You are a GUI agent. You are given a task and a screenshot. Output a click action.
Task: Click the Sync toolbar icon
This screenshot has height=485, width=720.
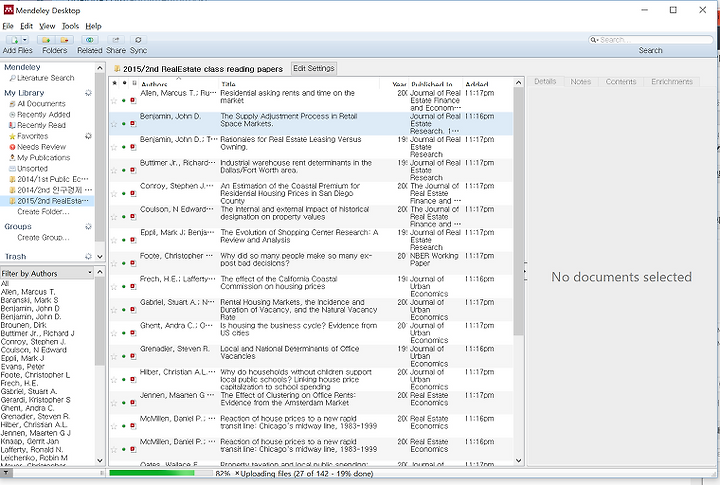pos(138,40)
